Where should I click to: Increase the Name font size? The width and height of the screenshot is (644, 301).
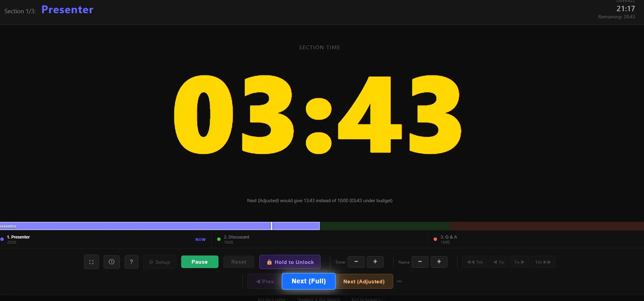pos(439,262)
